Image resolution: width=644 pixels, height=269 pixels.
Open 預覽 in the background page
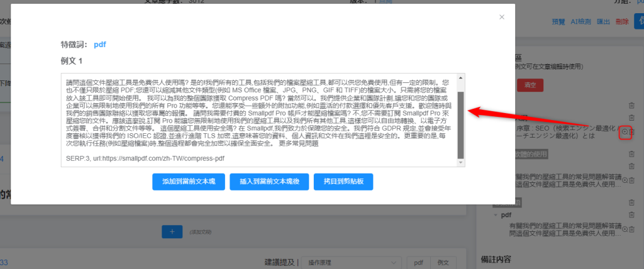[x=558, y=22]
